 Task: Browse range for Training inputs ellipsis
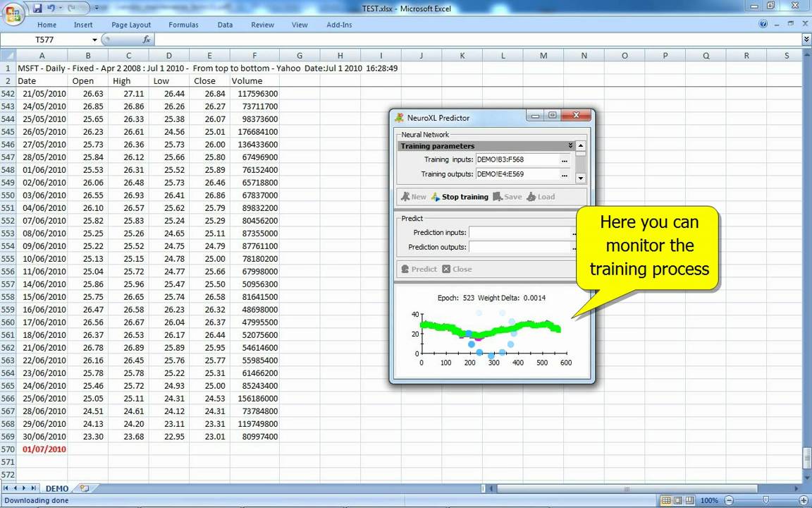click(565, 159)
